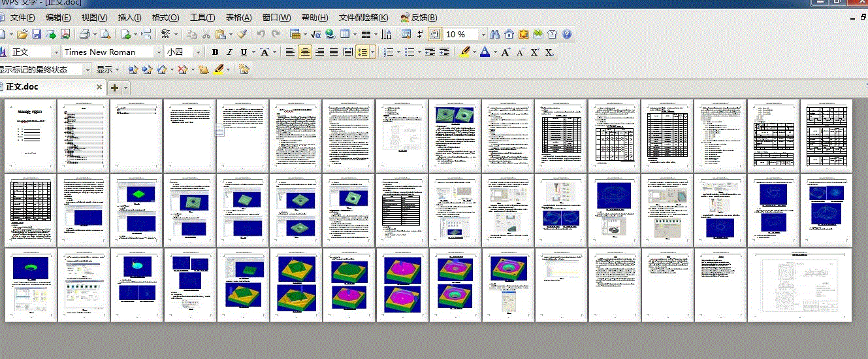The height and width of the screenshot is (359, 868).
Task: Distribute text alignment icon
Action: click(348, 52)
